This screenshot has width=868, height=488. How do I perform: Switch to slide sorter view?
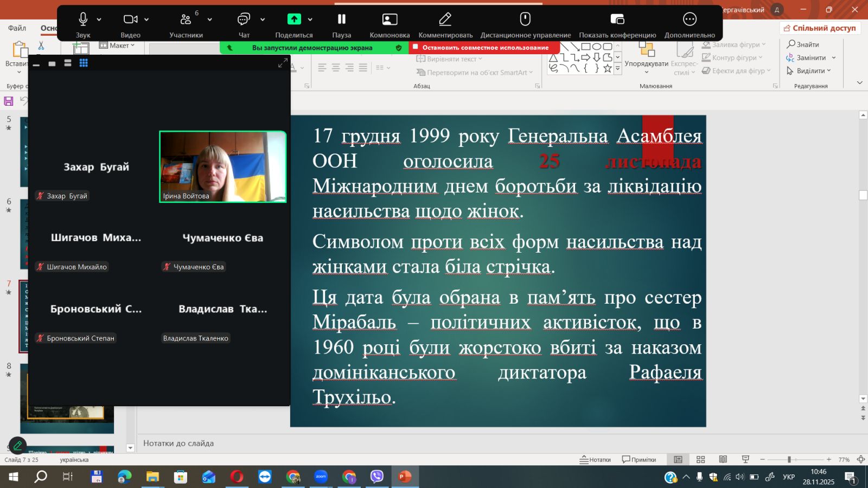pos(700,460)
